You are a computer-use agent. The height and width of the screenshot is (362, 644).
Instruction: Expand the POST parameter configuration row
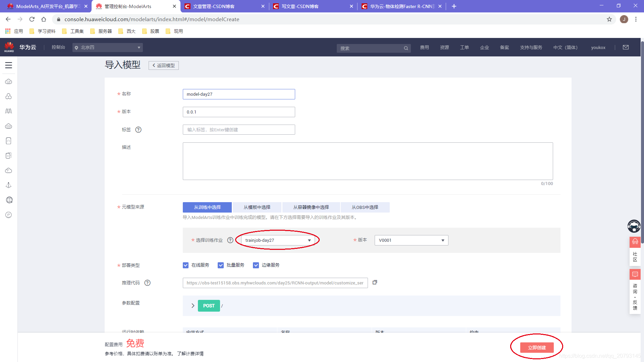click(193, 306)
